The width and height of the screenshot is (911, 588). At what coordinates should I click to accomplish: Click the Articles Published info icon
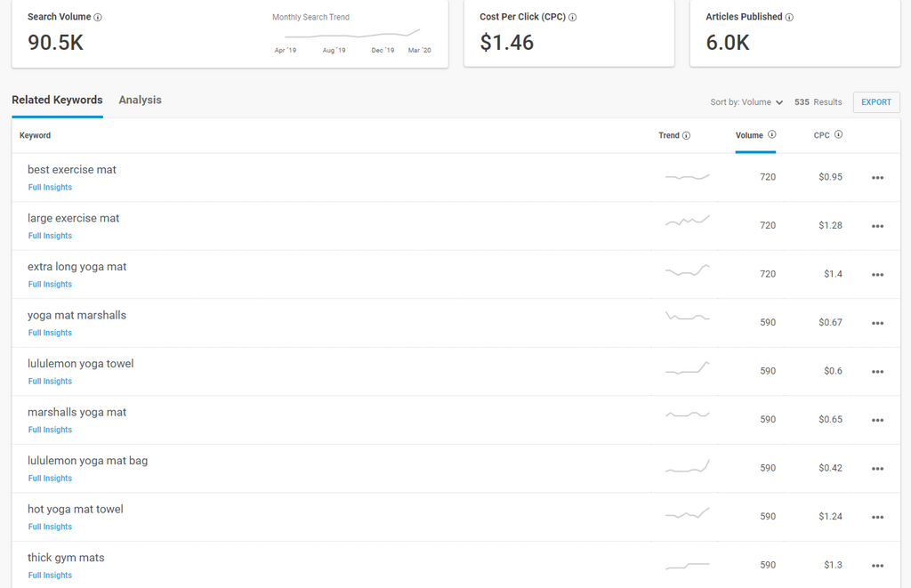(789, 18)
